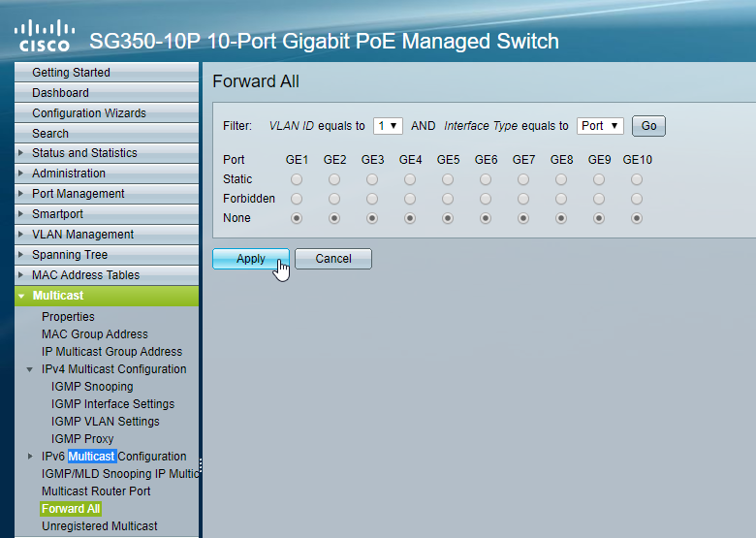Viewport: 756px width, 538px height.
Task: Open IGMP Interface Settings
Action: (112, 404)
